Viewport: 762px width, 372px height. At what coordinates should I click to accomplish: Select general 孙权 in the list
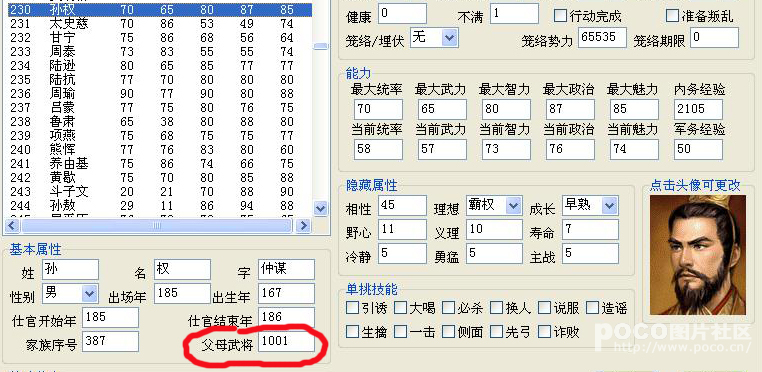coord(159,9)
